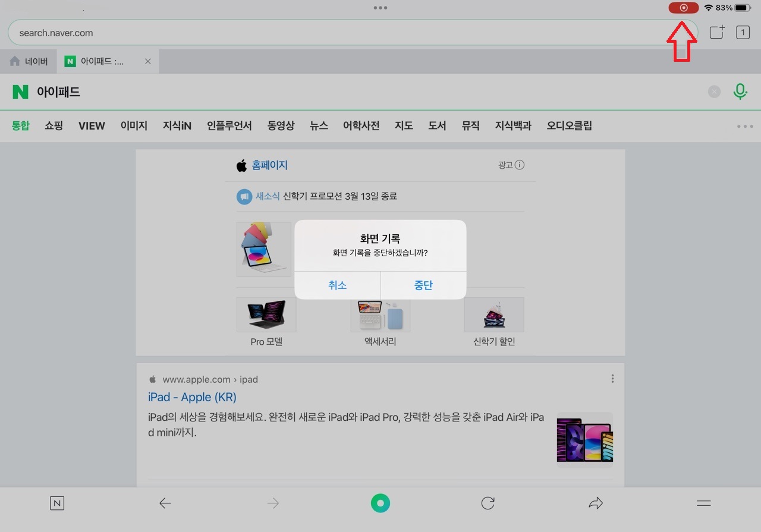
Task: Tap the green Naver N logo
Action: (20, 92)
